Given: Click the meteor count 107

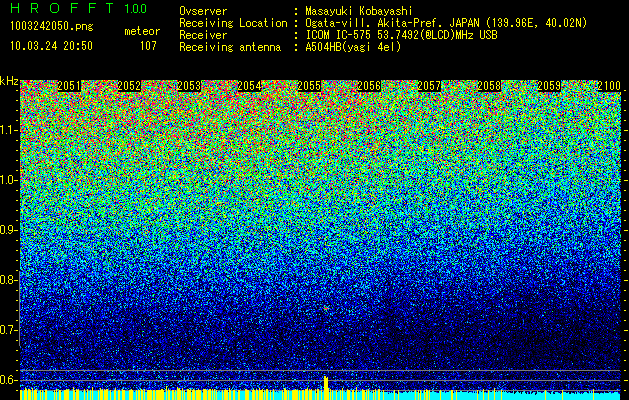Looking at the screenshot, I should [x=148, y=46].
